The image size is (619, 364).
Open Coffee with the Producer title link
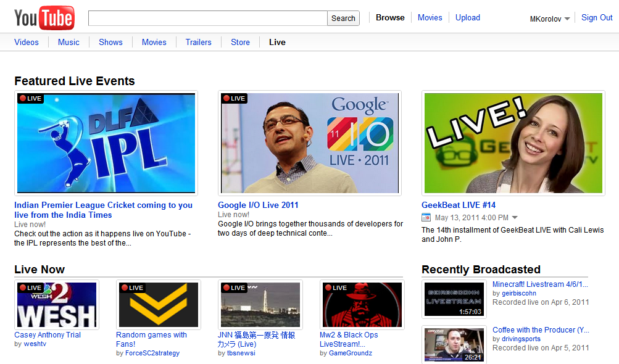coord(541,330)
